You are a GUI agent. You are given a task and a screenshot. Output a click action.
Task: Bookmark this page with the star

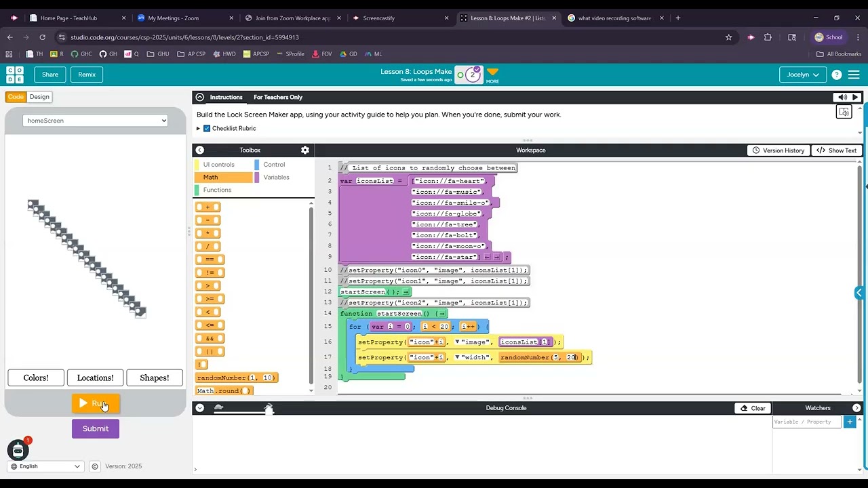coord(728,37)
